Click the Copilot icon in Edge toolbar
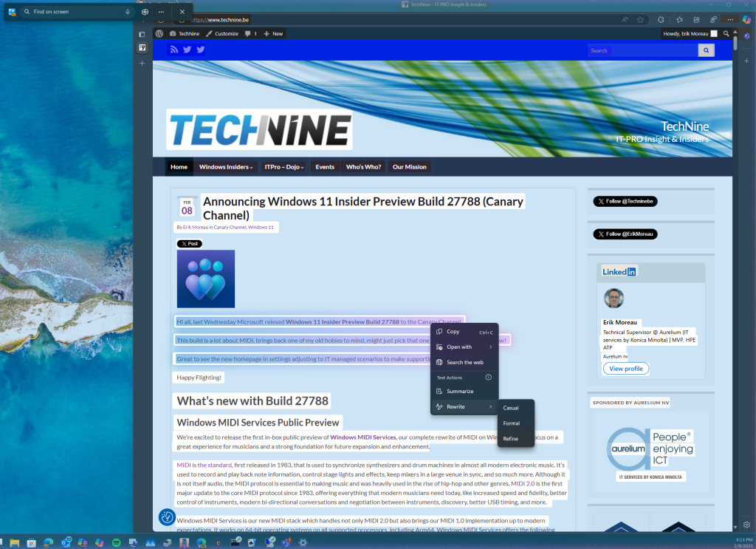 (x=746, y=19)
